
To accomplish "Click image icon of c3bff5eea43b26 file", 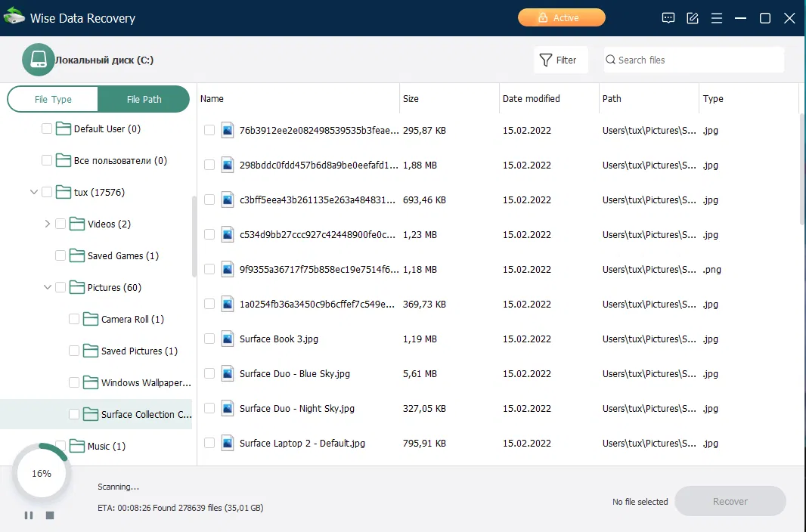I will (228, 199).
